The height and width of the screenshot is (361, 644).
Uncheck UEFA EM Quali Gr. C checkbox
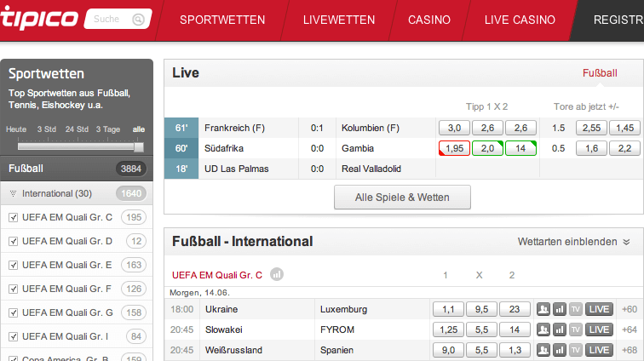(13, 218)
